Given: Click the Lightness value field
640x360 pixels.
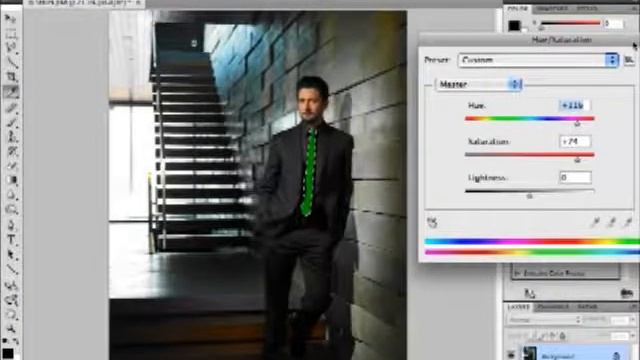Looking at the screenshot, I should coord(576,178).
